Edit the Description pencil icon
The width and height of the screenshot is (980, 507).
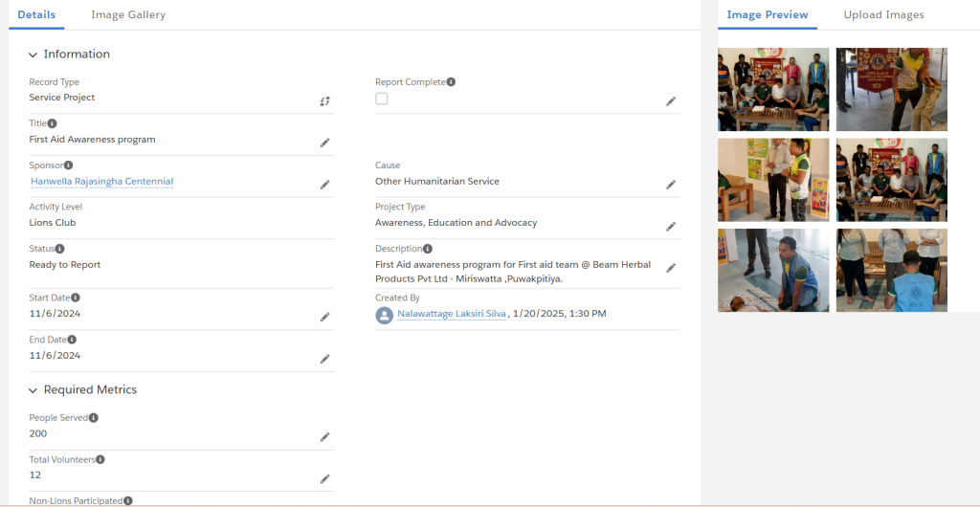tap(671, 268)
